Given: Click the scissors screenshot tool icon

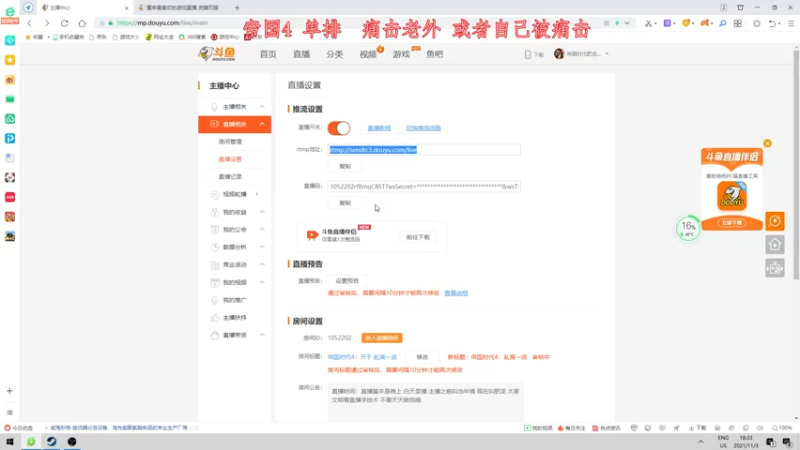Looking at the screenshot, I should pyautogui.click(x=648, y=23).
